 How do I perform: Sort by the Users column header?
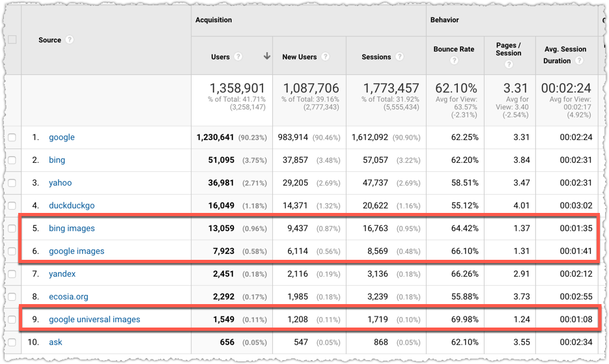220,57
